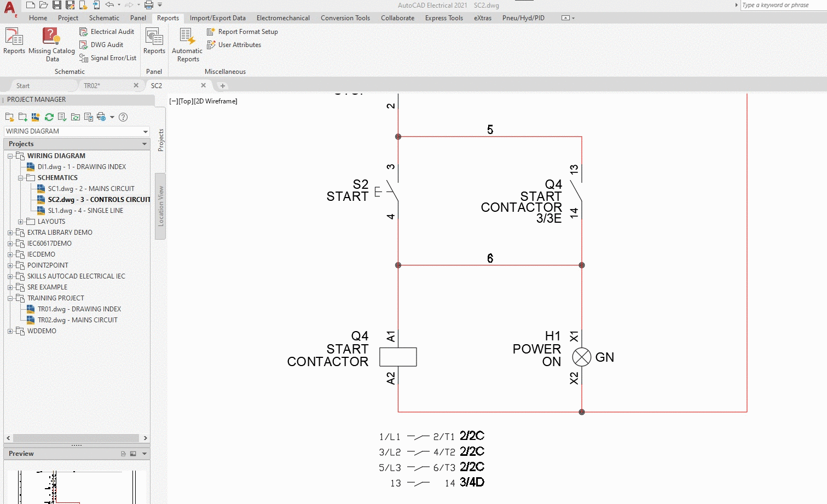This screenshot has height=504, width=827.
Task: Click the Plot printer icon in quick access
Action: click(x=149, y=5)
